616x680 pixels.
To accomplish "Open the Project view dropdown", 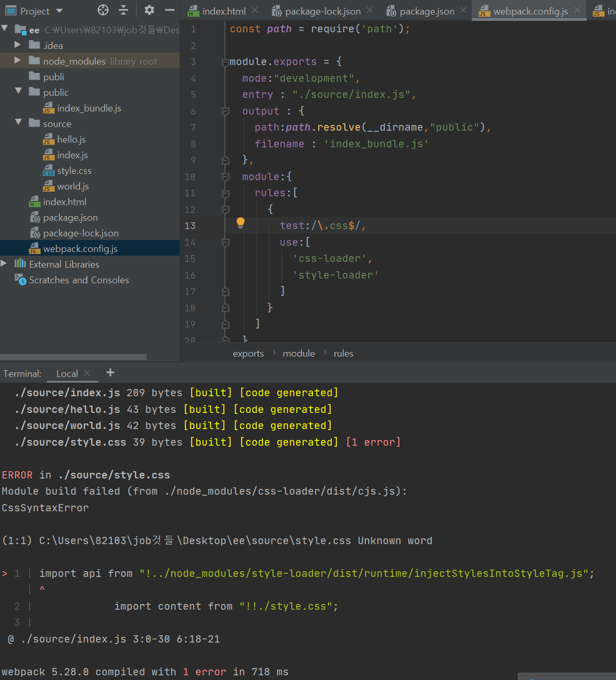I will pos(59,11).
